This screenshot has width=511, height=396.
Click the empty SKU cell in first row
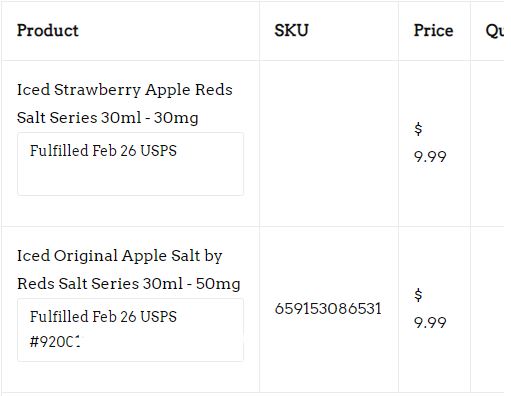tap(329, 143)
